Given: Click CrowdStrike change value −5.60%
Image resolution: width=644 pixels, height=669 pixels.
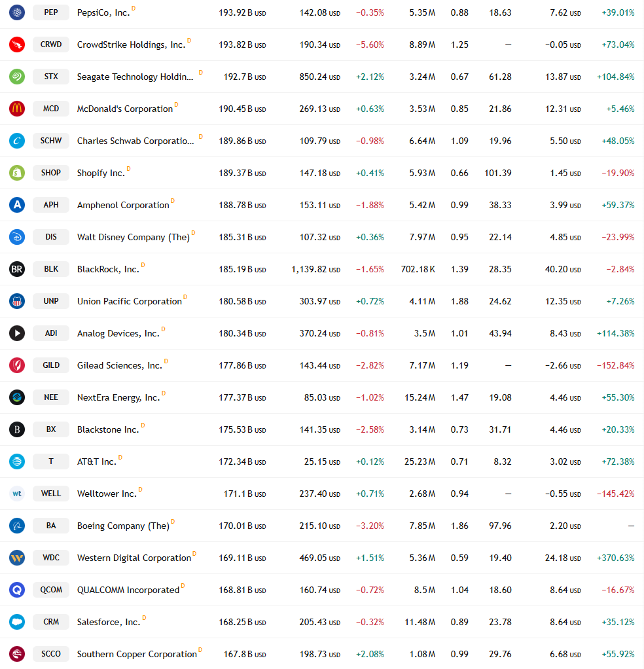Looking at the screenshot, I should 370,45.
